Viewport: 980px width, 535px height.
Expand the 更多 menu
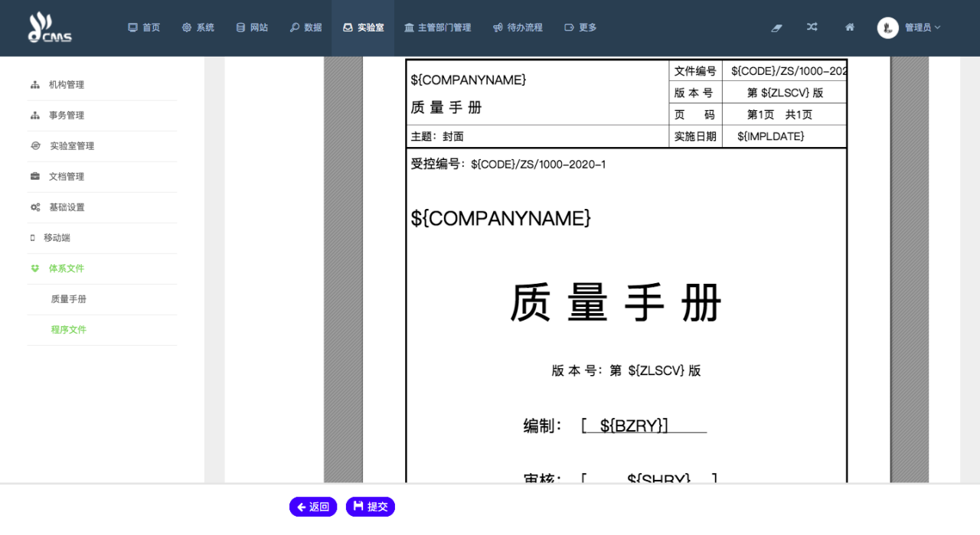point(580,28)
